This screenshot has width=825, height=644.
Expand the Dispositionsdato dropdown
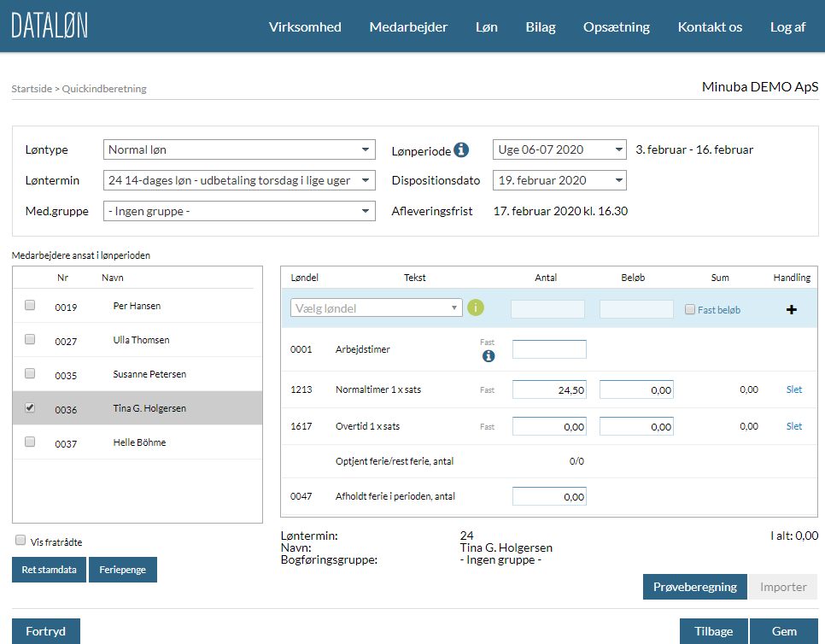559,180
